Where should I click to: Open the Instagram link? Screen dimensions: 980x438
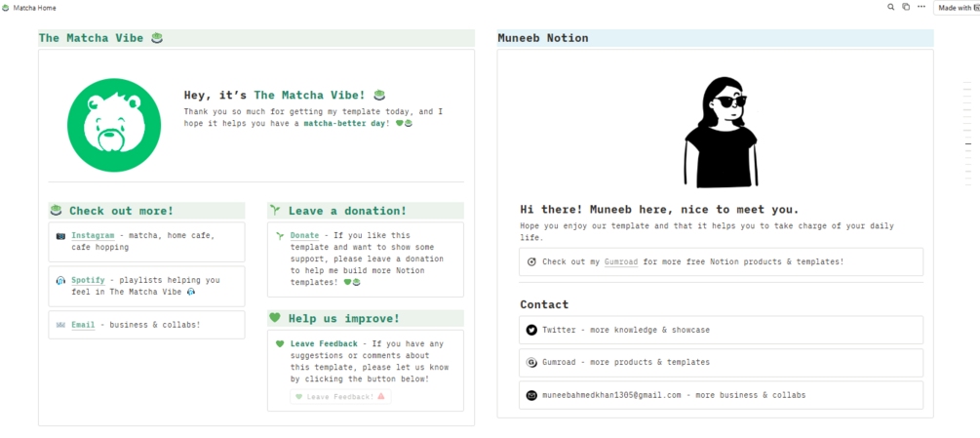click(x=93, y=236)
